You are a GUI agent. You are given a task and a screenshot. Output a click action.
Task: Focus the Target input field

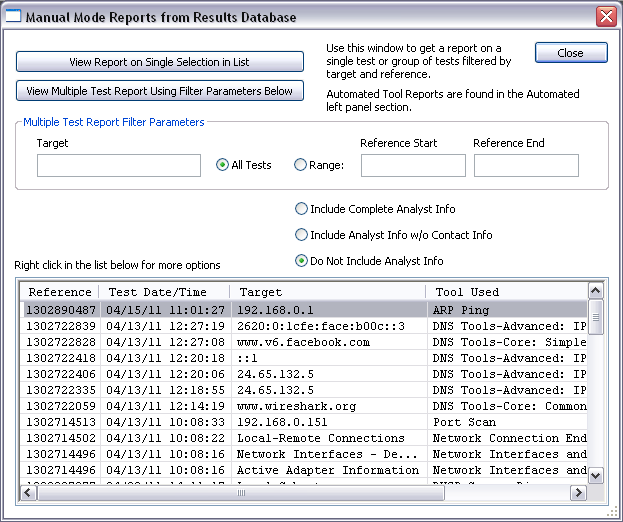point(119,166)
